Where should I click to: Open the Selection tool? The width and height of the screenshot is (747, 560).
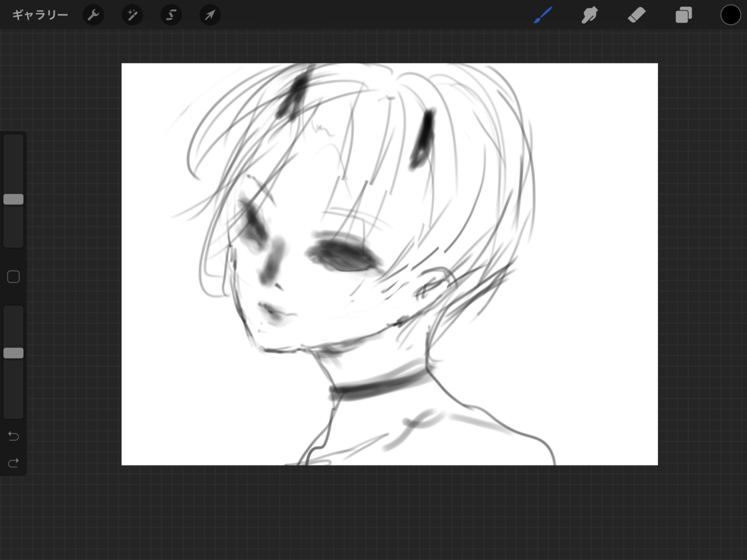[171, 15]
